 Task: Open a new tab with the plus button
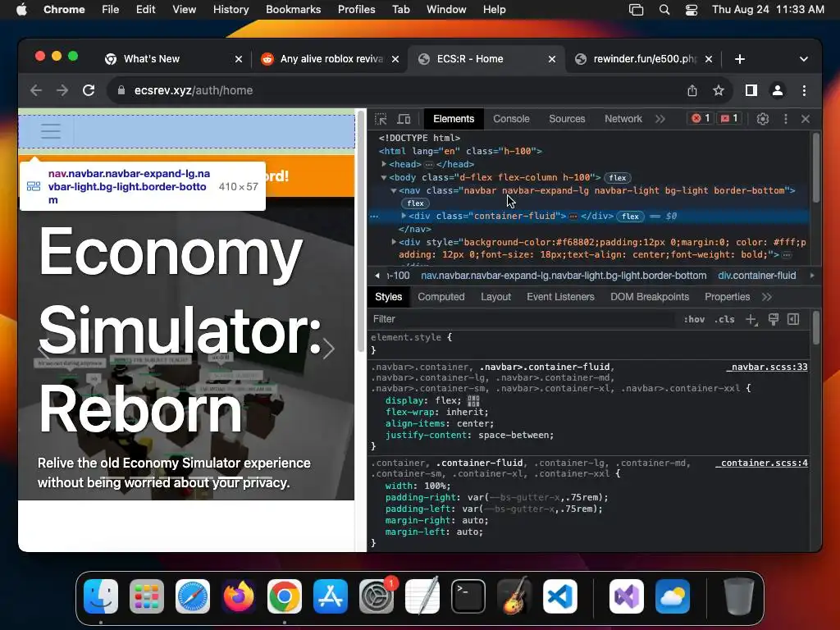point(740,59)
